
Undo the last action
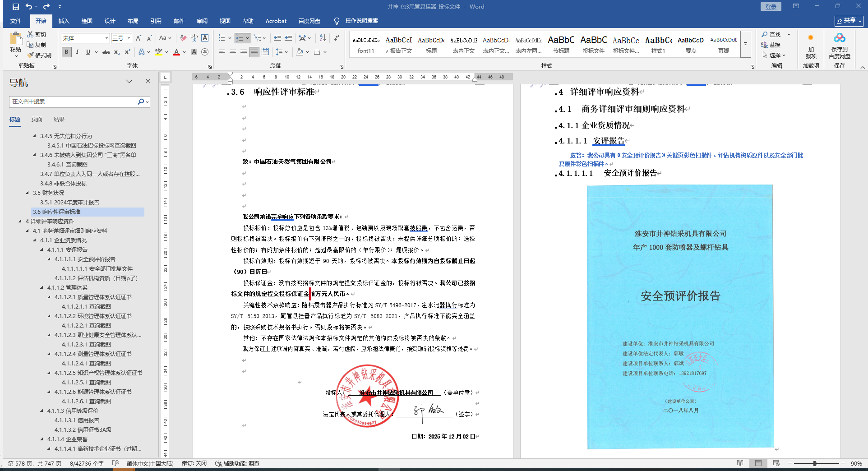(29, 7)
